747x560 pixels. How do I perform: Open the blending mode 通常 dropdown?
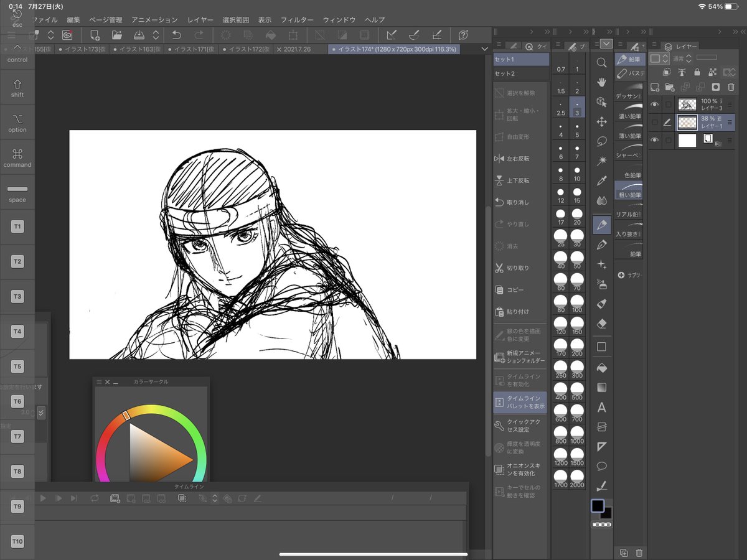click(682, 58)
